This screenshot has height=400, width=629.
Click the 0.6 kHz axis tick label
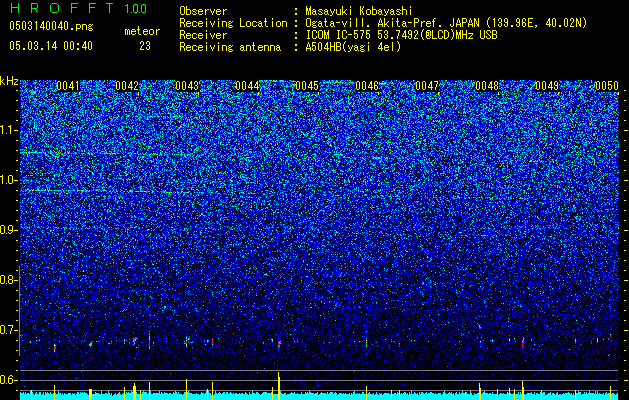coord(7,380)
